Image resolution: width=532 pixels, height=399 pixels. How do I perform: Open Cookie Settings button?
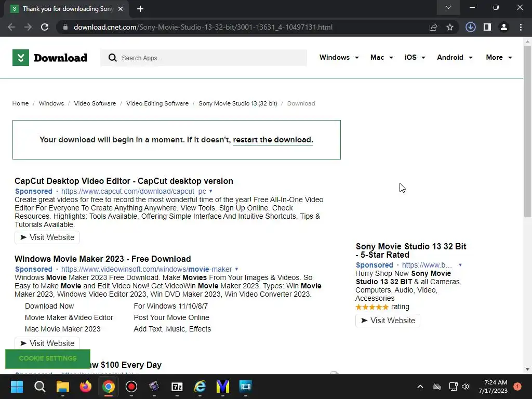pos(48,358)
